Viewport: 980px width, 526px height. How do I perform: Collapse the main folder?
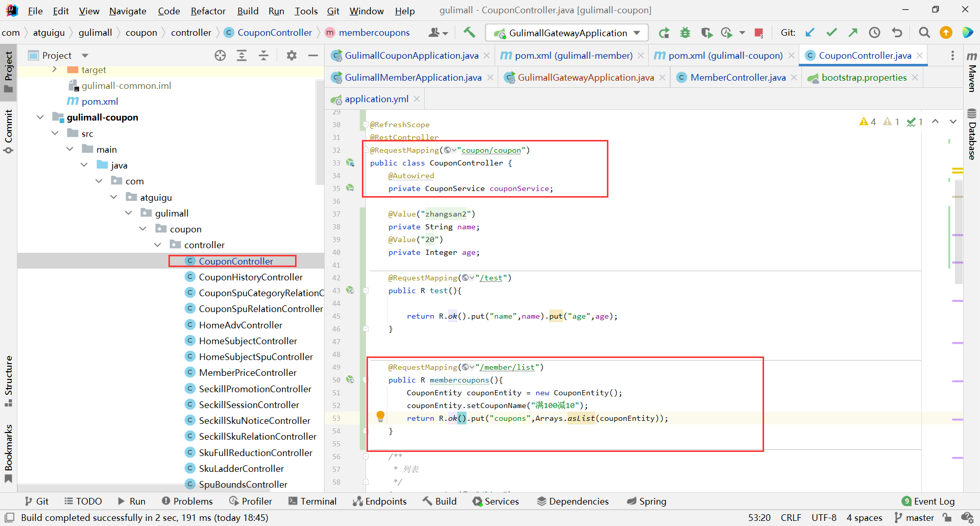(70, 149)
